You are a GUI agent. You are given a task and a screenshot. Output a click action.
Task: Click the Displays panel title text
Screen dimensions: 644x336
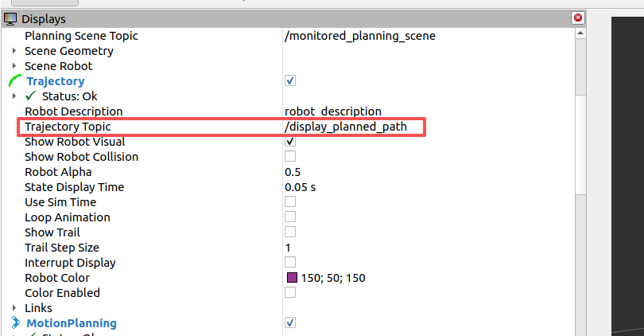pyautogui.click(x=44, y=19)
